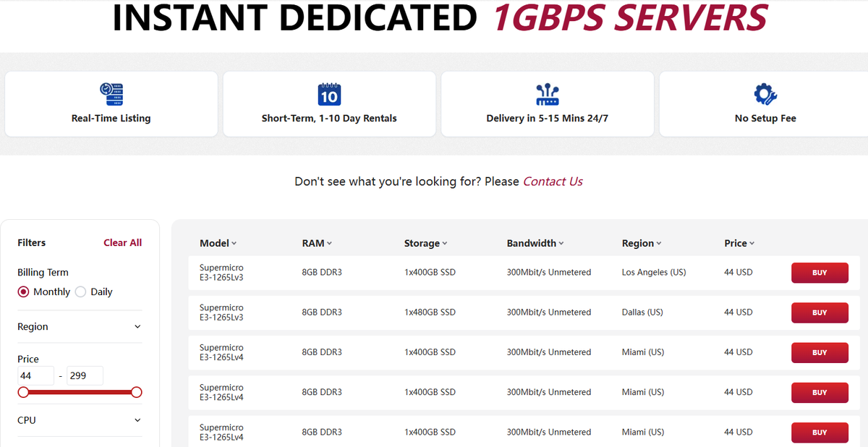The image size is (868, 447).
Task: Sort servers by Storage column
Action: coord(426,243)
